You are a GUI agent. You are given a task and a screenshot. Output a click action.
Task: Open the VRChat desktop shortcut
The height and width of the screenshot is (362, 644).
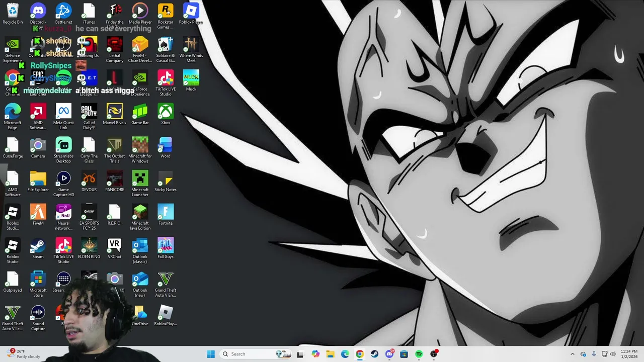114,248
